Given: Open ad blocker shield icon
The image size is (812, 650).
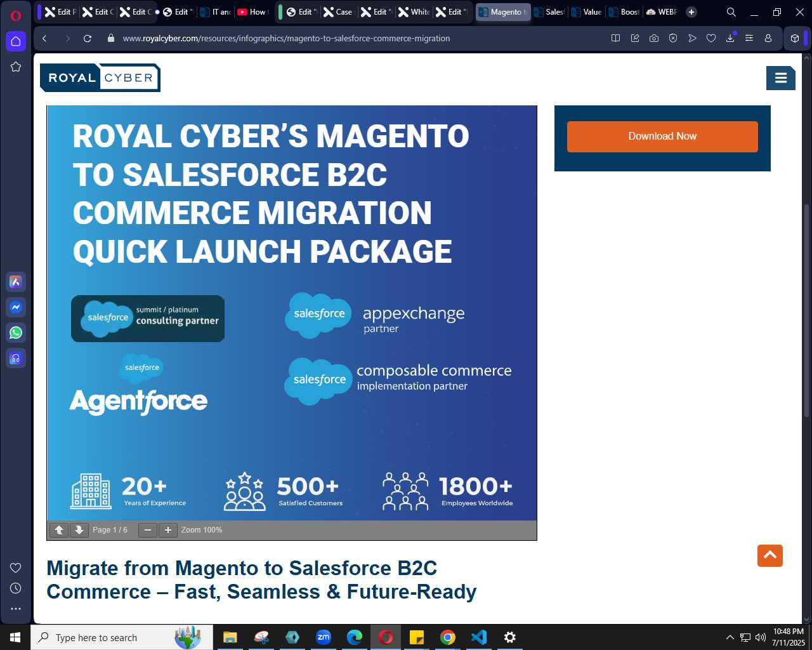Looking at the screenshot, I should pos(673,38).
